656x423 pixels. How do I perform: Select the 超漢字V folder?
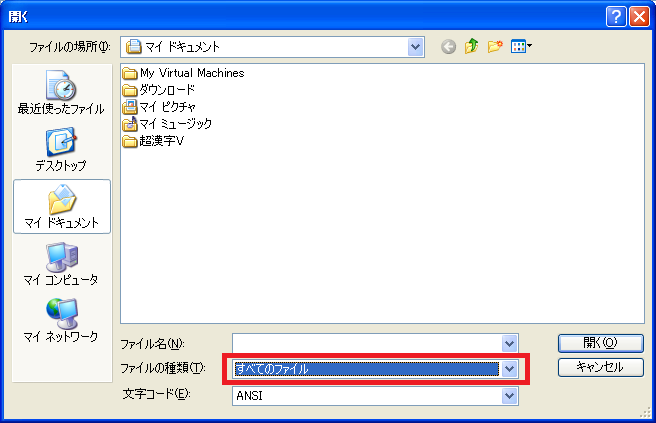pyautogui.click(x=161, y=141)
